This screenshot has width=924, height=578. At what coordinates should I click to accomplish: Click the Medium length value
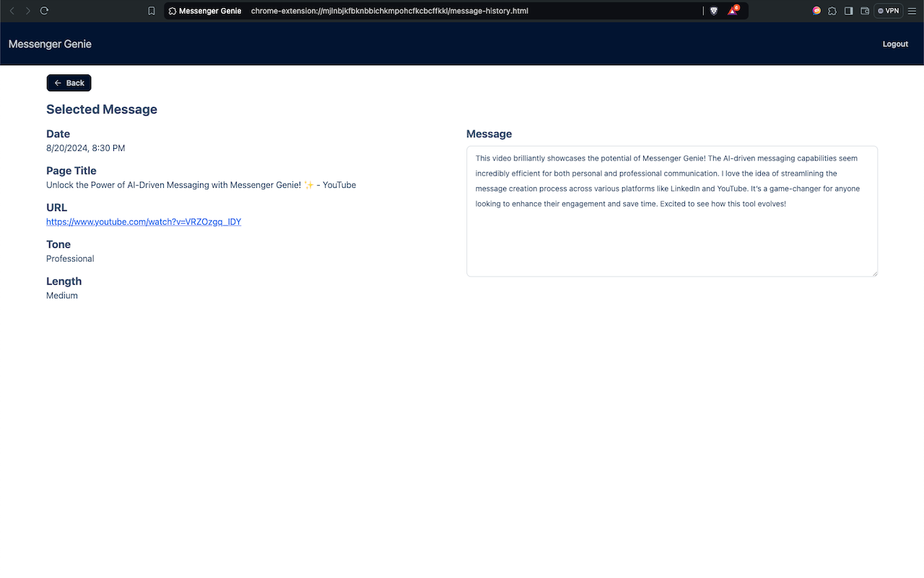point(62,296)
